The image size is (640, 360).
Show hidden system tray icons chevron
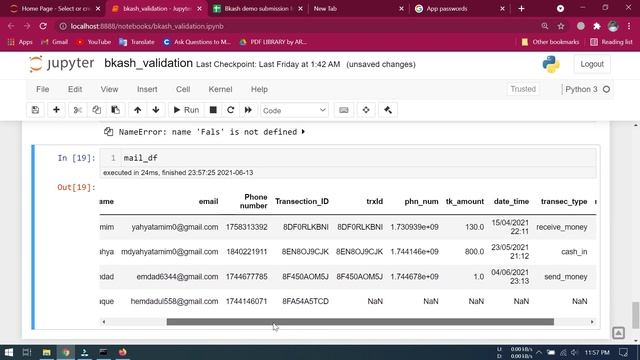pyautogui.click(x=539, y=352)
